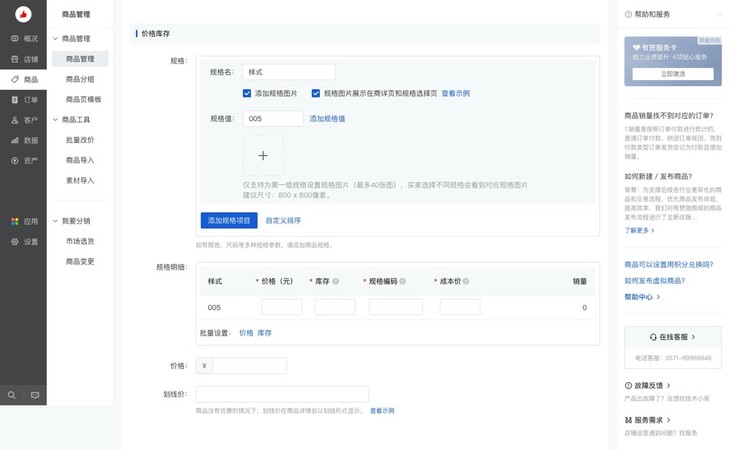Collapse the 商品工具 menu group
Viewport: 730px width, 450px height.
coord(56,119)
